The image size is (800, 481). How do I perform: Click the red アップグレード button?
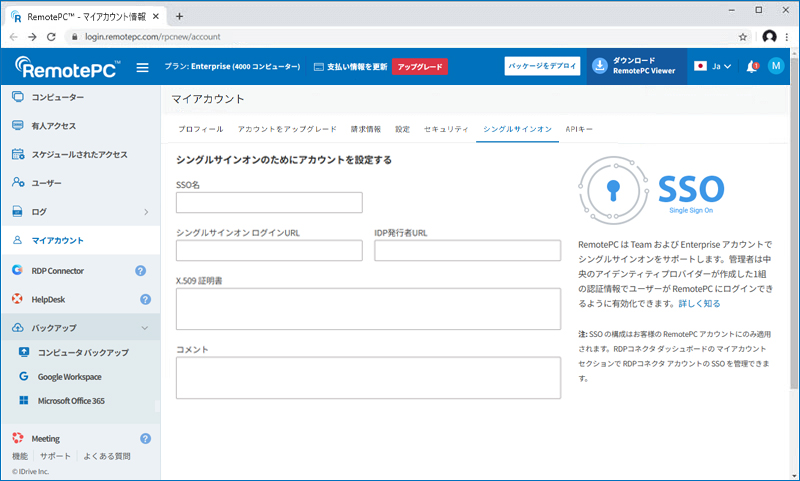[x=420, y=66]
